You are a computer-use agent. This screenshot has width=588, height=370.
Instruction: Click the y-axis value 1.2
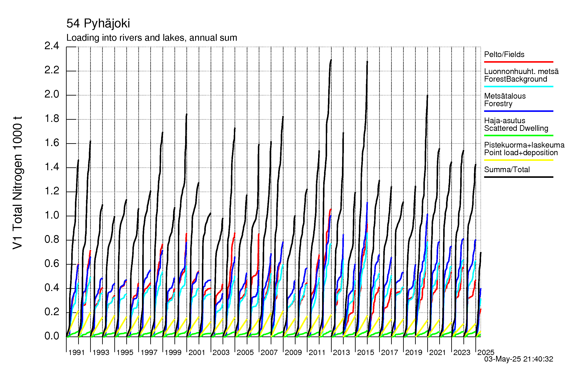click(x=52, y=191)
